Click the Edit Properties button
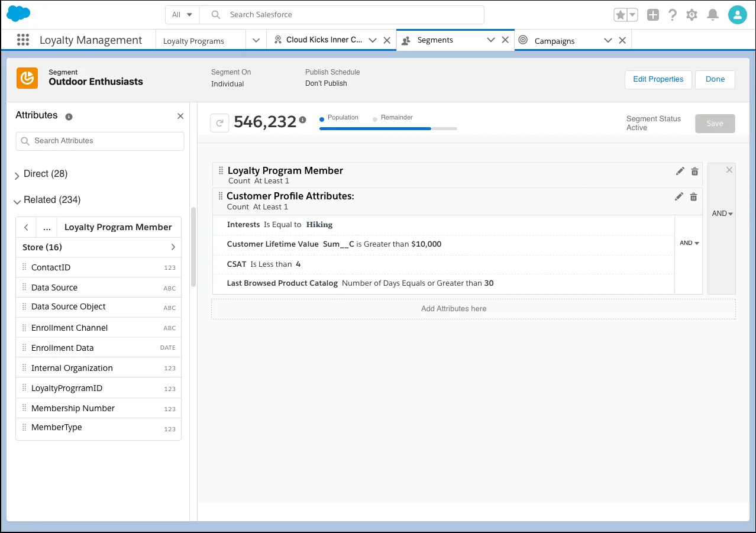Screen dimensions: 756x533 [x=658, y=79]
